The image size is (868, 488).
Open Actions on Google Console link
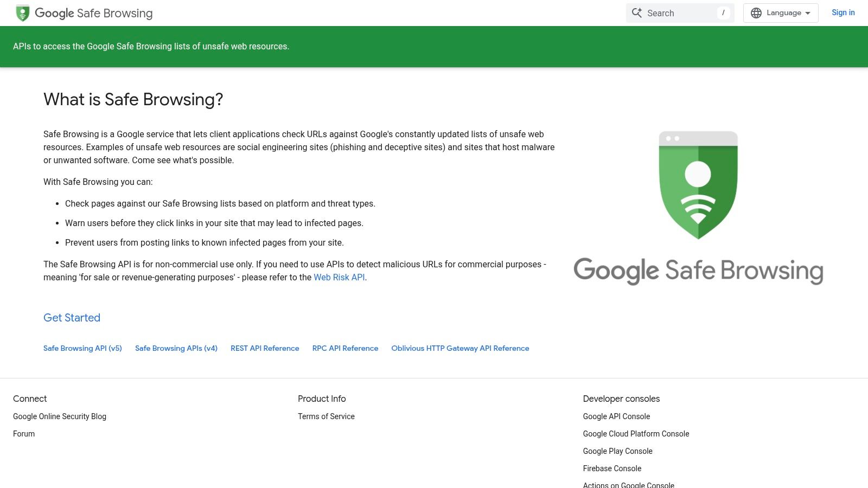pos(628,485)
